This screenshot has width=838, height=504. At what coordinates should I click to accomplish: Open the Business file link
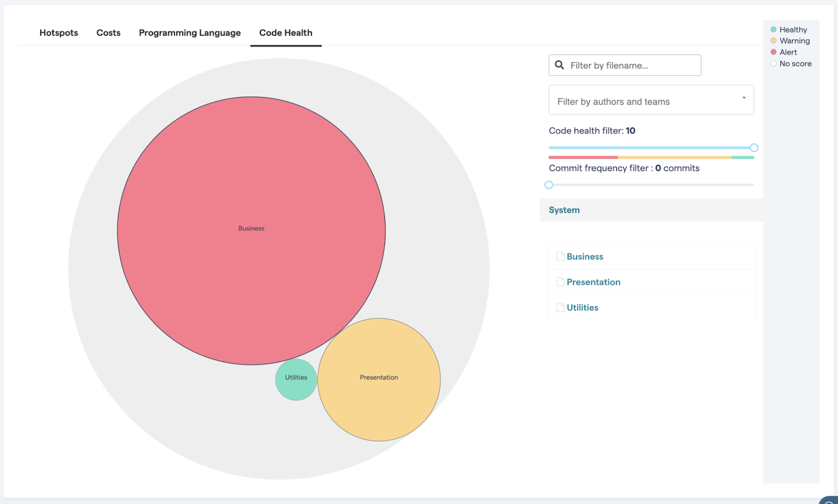[585, 256]
